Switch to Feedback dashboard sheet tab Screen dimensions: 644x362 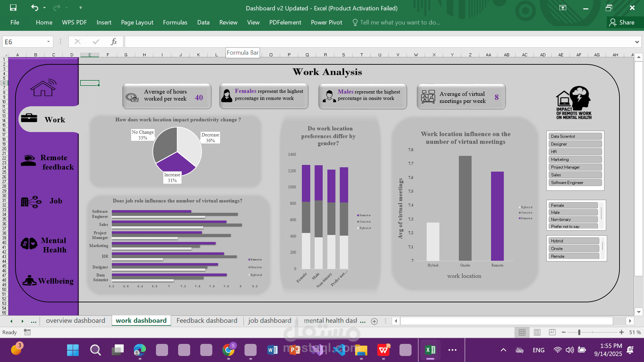coord(207,321)
